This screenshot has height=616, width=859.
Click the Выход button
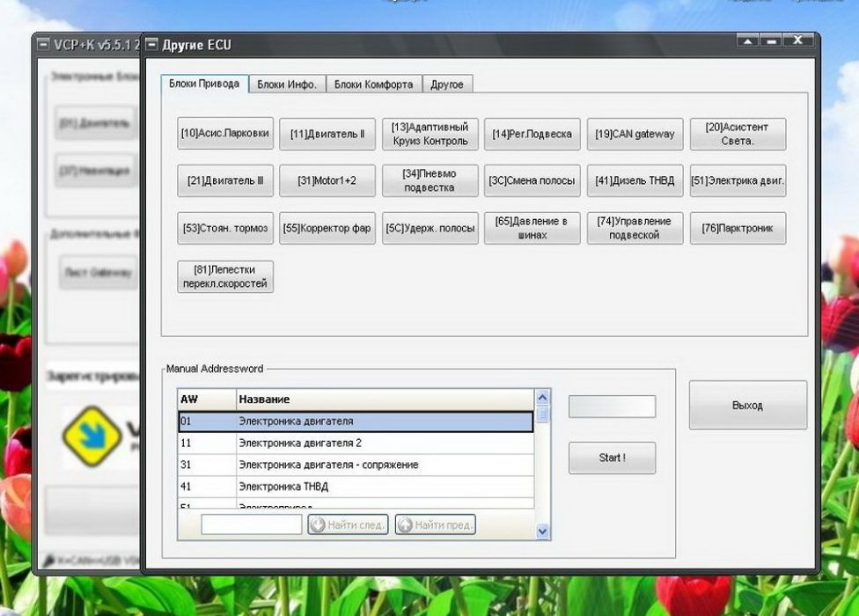[x=748, y=405]
